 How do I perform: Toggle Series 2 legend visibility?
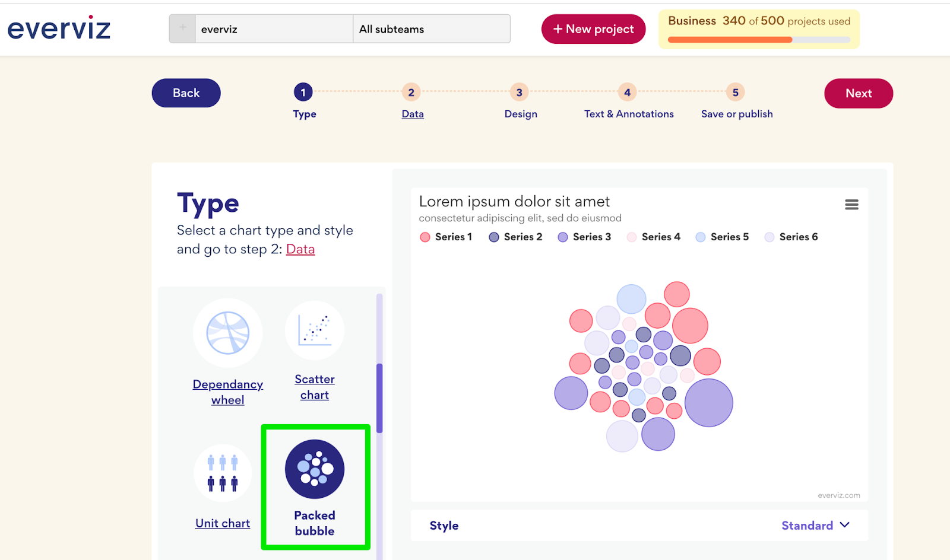pyautogui.click(x=515, y=237)
